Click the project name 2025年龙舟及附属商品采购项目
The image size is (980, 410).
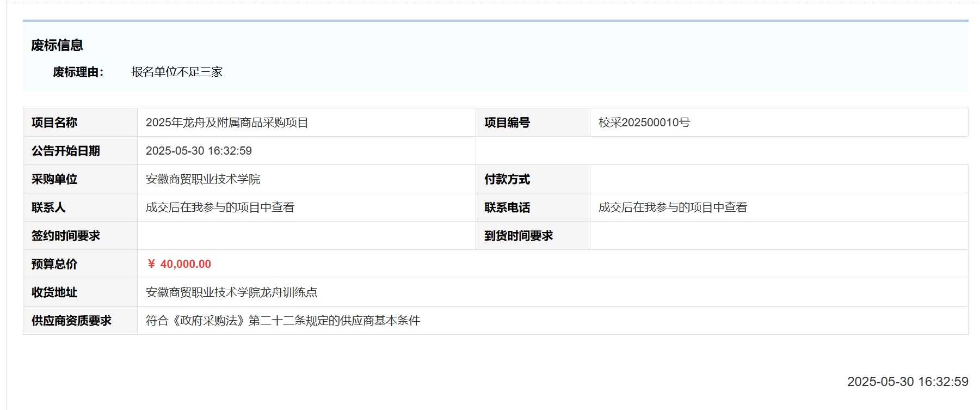point(227,123)
